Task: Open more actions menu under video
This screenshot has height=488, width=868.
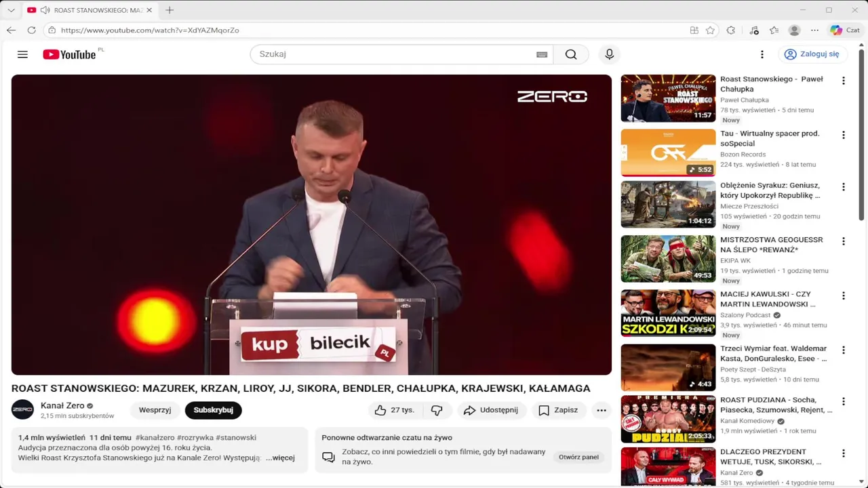Action: click(601, 410)
